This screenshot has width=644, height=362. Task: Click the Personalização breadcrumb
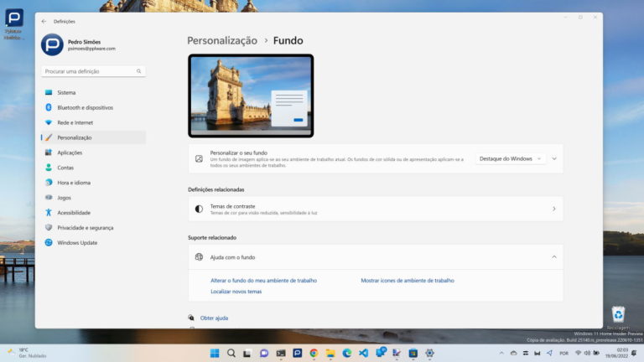pyautogui.click(x=221, y=40)
